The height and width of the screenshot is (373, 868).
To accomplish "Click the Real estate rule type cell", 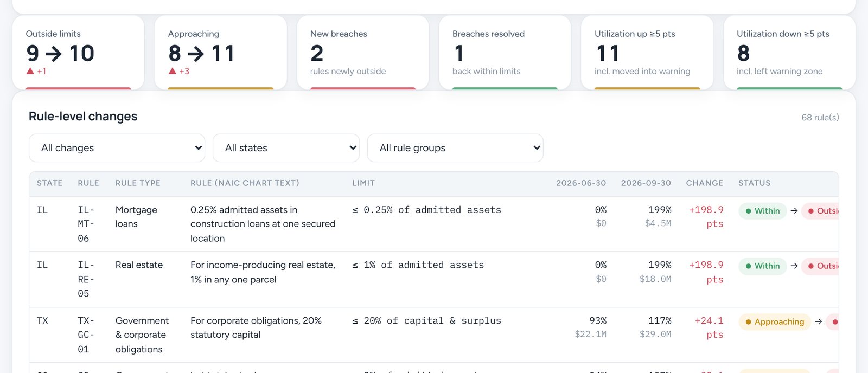I will [139, 265].
